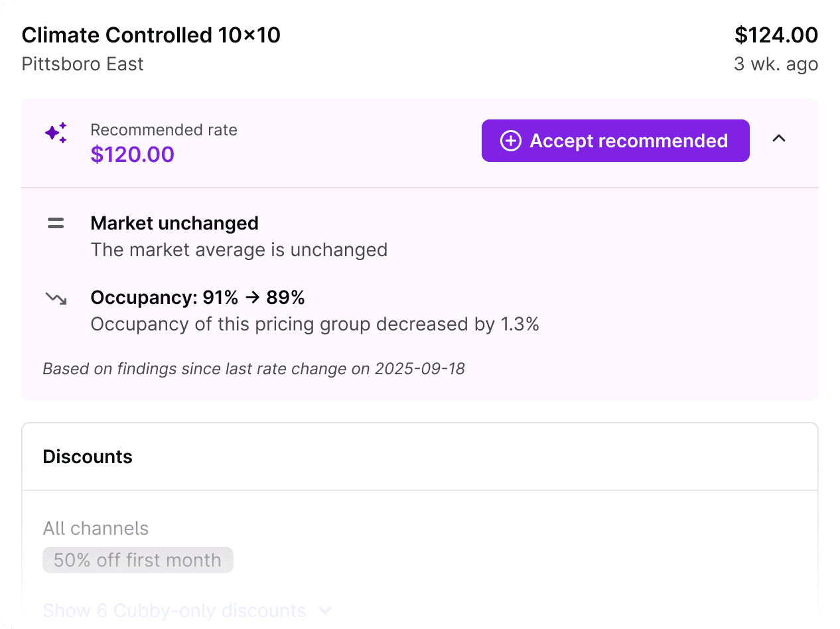Viewport: 840px width, 629px height.
Task: Click the $124.00 current rate
Action: (x=776, y=35)
